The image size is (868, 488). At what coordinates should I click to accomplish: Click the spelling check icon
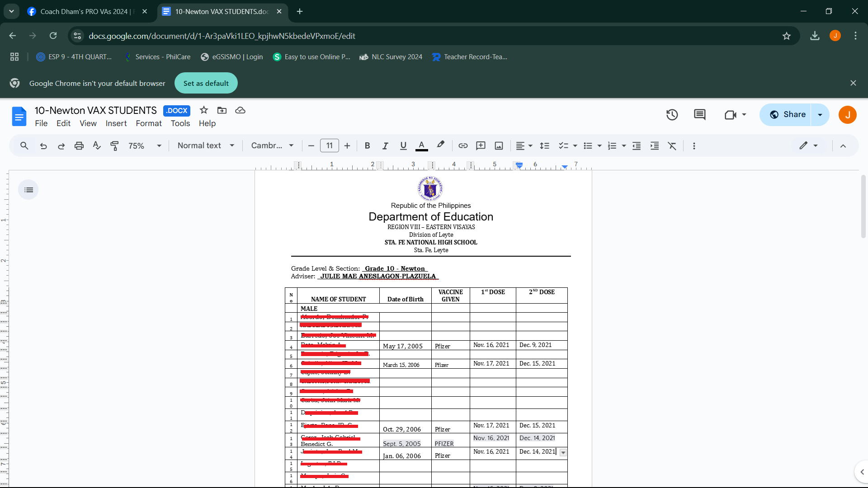pos(97,146)
